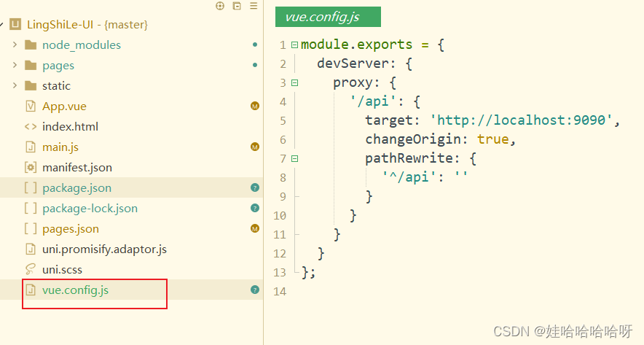Click the modified badge beside App.vue

[255, 106]
